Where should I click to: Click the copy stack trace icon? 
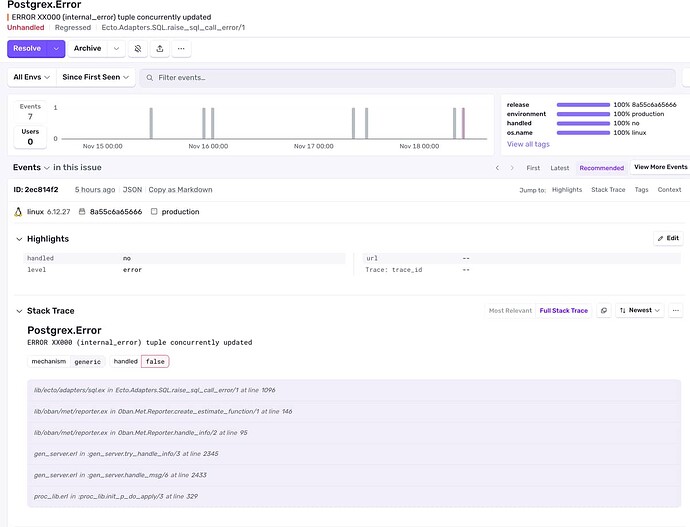pos(603,311)
